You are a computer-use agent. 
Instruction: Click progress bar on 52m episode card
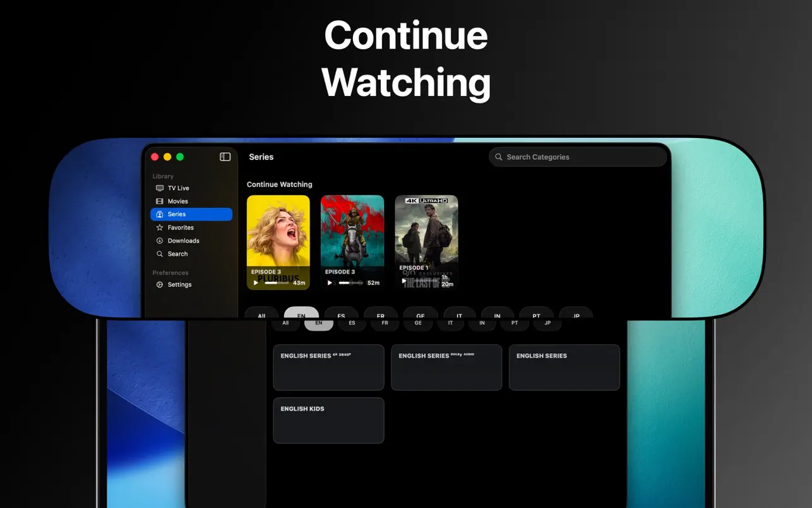pyautogui.click(x=351, y=283)
